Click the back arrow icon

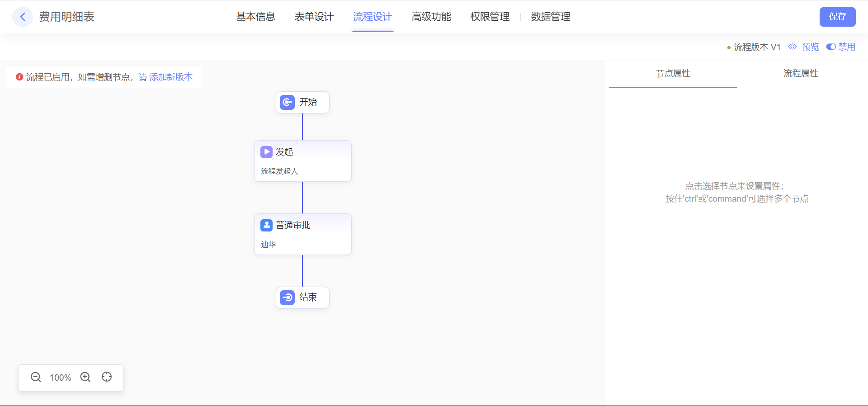pyautogui.click(x=23, y=17)
